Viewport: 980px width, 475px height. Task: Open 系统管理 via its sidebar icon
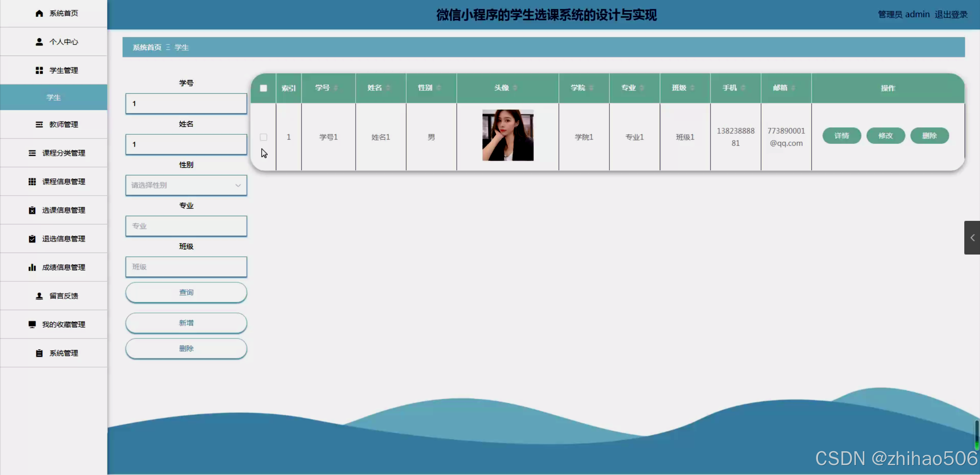pyautogui.click(x=39, y=353)
